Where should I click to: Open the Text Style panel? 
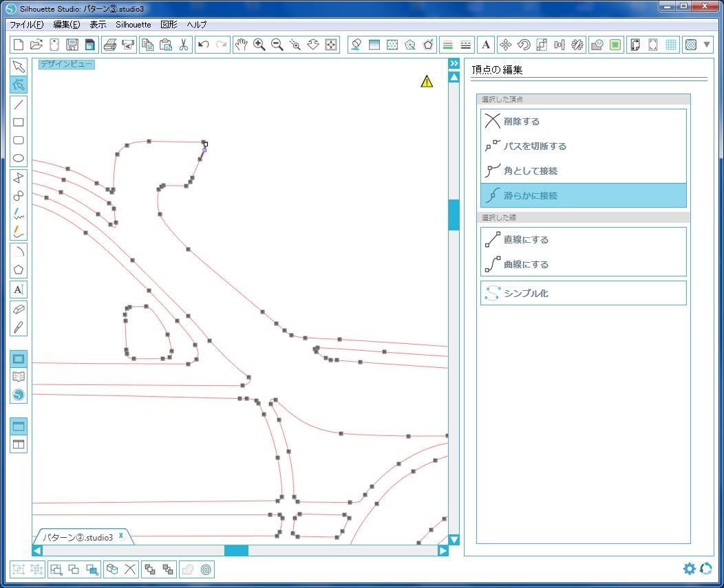click(x=486, y=45)
